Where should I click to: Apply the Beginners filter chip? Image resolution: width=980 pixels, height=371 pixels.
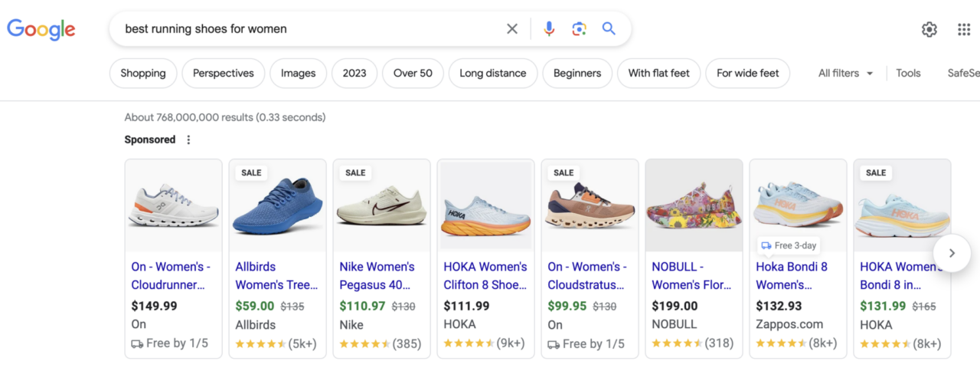[577, 74]
